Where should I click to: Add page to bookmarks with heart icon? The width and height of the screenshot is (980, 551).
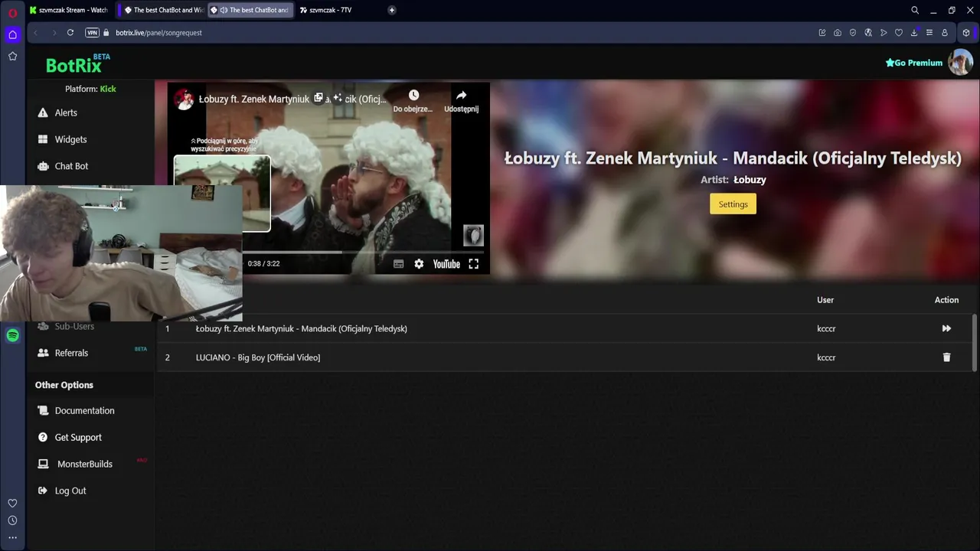click(899, 33)
